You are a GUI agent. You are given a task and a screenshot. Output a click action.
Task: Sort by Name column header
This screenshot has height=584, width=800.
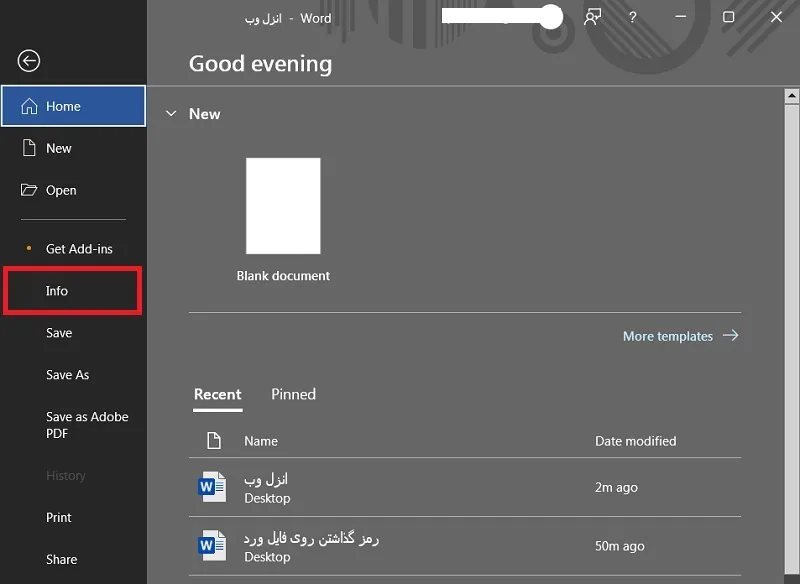[x=261, y=441]
